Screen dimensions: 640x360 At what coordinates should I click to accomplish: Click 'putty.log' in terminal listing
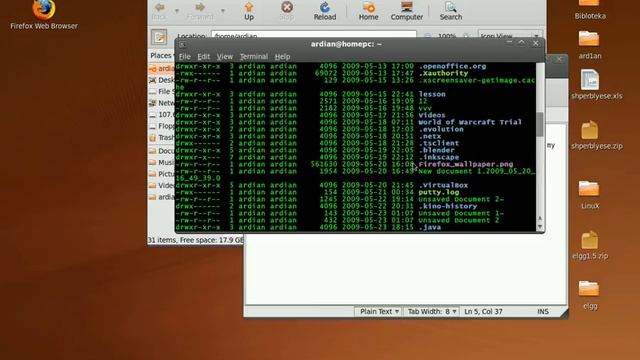point(439,192)
